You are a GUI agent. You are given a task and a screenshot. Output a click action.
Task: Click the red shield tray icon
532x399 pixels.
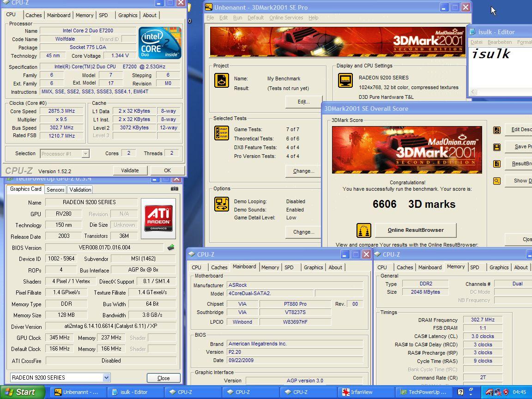click(506, 392)
